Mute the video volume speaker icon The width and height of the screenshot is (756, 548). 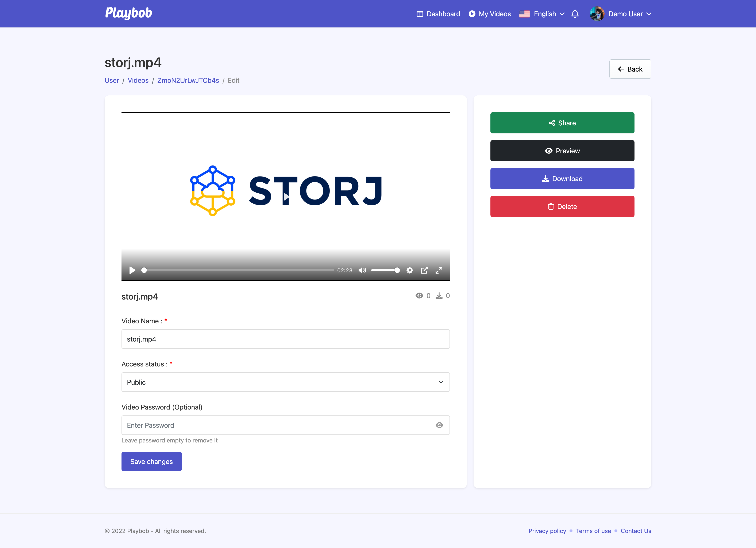coord(362,270)
